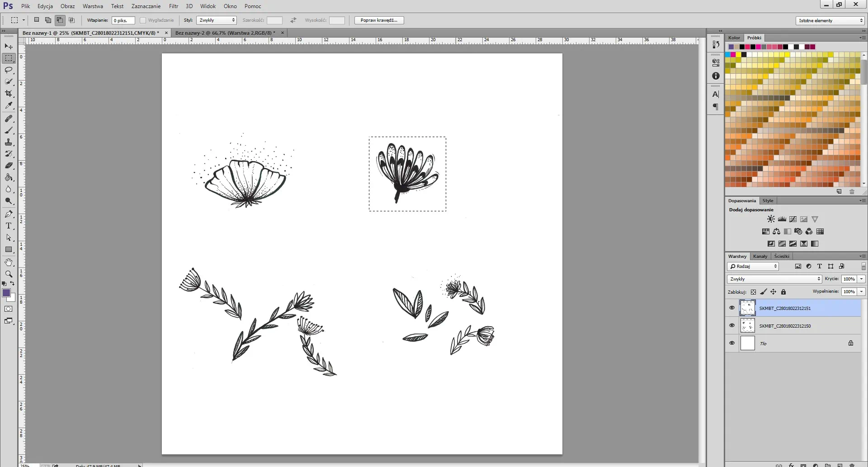Hide the SKMBT_C28018022312150 layer
The width and height of the screenshot is (868, 467).
tap(732, 326)
